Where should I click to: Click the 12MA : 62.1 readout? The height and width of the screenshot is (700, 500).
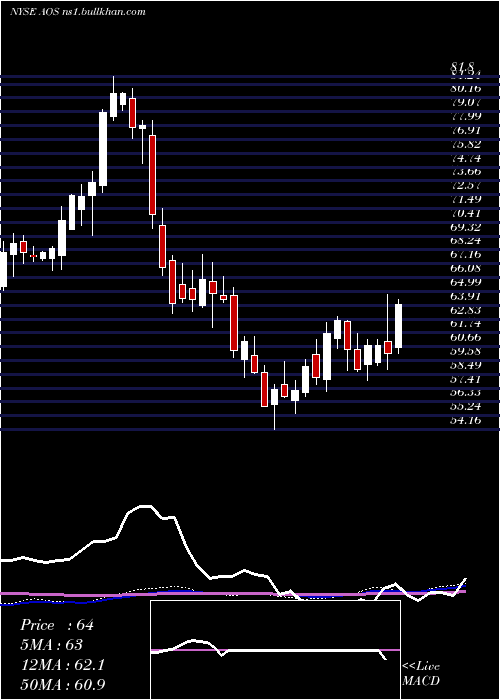(62, 665)
